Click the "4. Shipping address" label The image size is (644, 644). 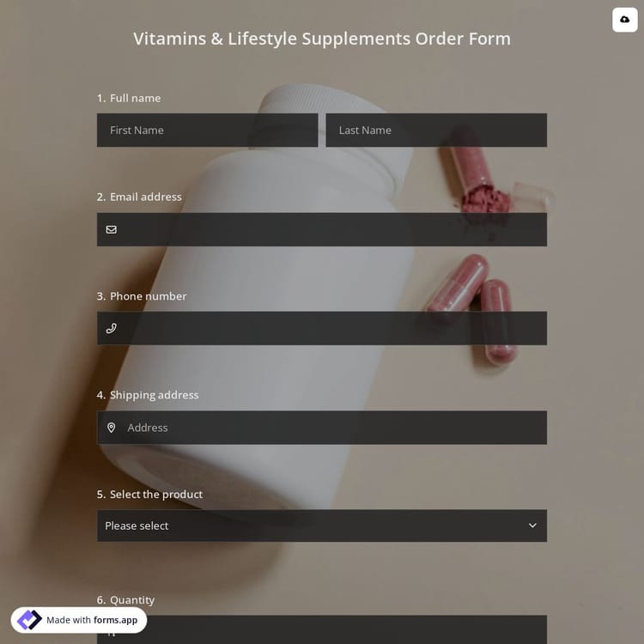pos(148,395)
